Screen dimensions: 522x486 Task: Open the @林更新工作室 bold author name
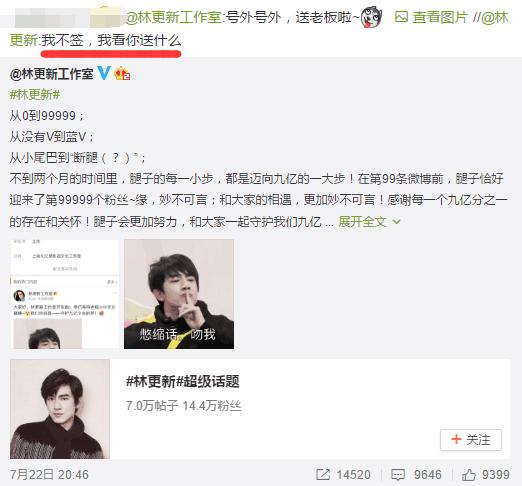pos(51,74)
